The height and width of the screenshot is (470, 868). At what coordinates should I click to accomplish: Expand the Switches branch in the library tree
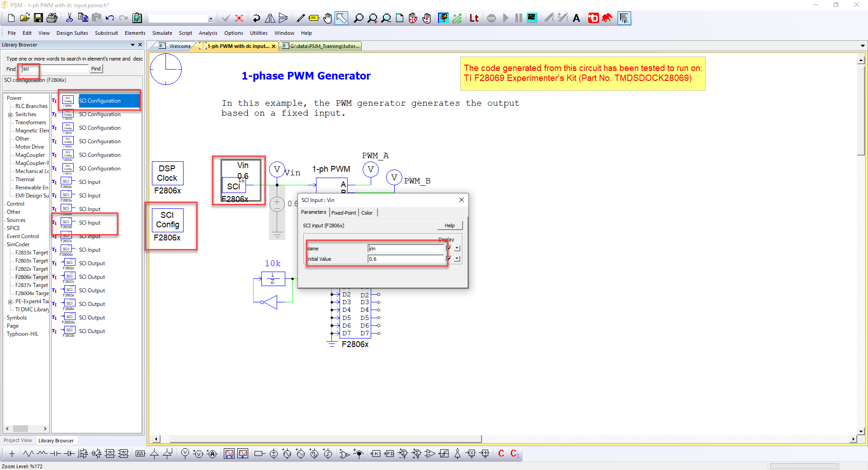pyautogui.click(x=10, y=114)
